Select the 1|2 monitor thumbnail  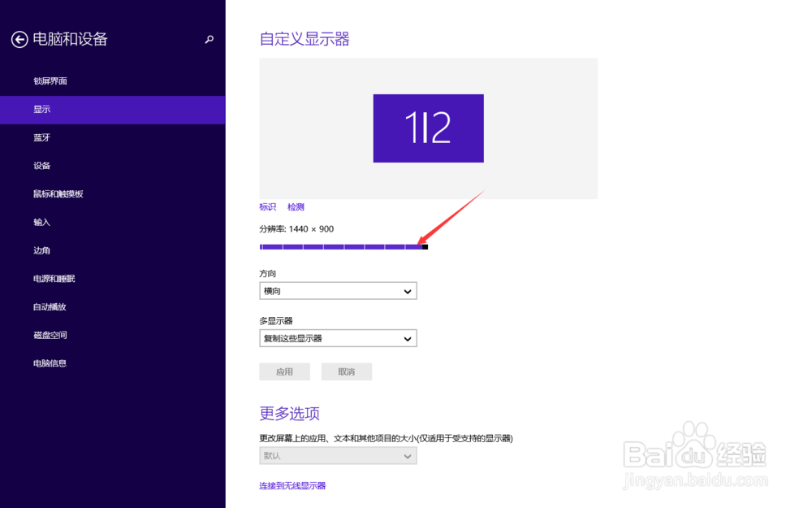(428, 128)
